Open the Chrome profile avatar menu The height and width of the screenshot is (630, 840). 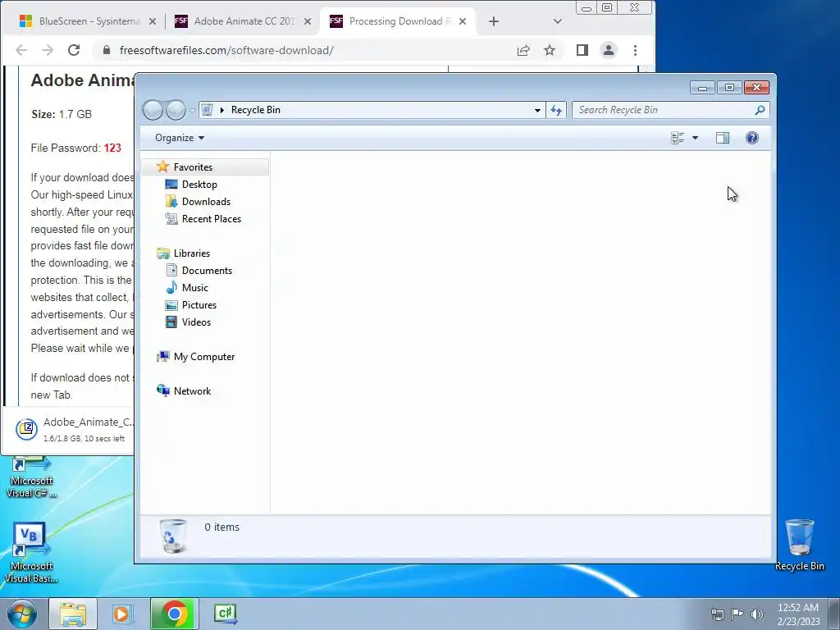(609, 50)
